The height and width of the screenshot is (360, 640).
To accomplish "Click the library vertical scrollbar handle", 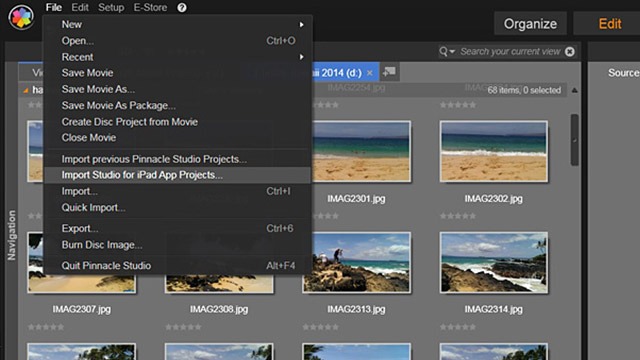I will pos(574,140).
